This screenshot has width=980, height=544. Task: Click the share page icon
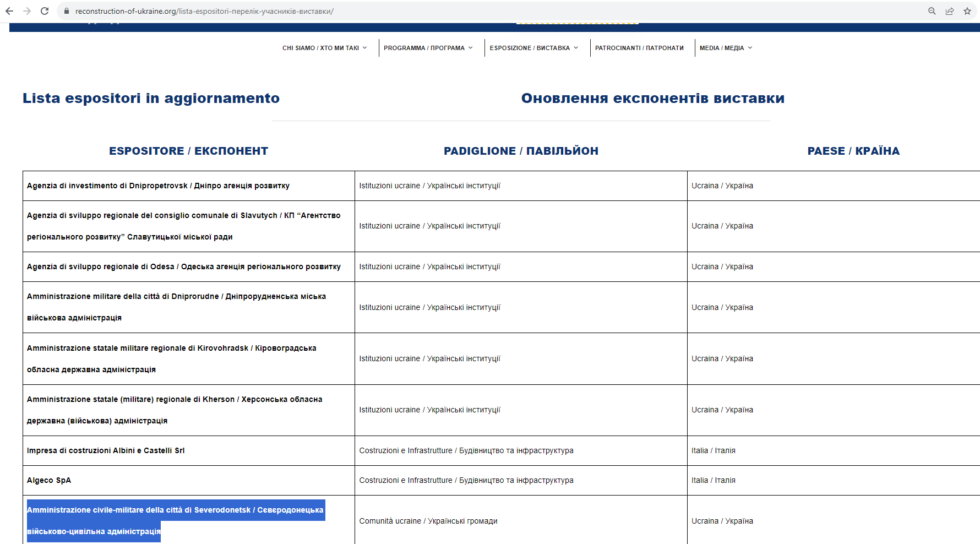(950, 11)
